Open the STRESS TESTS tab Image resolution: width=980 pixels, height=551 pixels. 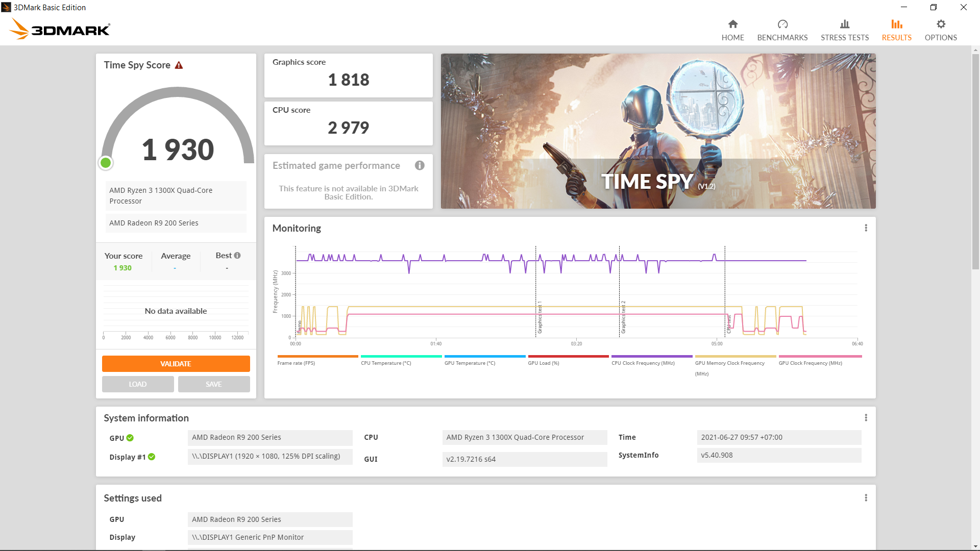[845, 30]
